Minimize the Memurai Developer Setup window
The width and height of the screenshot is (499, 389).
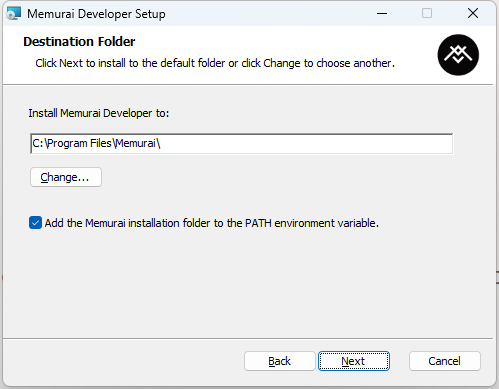pyautogui.click(x=382, y=14)
